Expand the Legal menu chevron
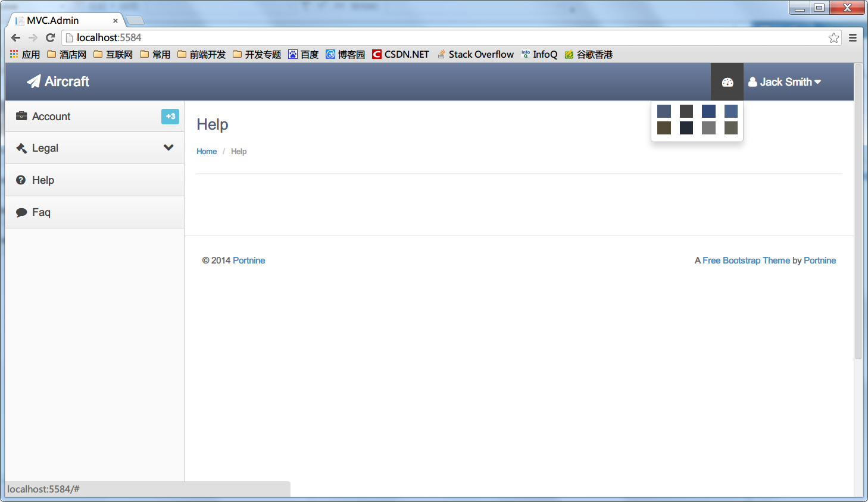This screenshot has width=868, height=502. [168, 148]
